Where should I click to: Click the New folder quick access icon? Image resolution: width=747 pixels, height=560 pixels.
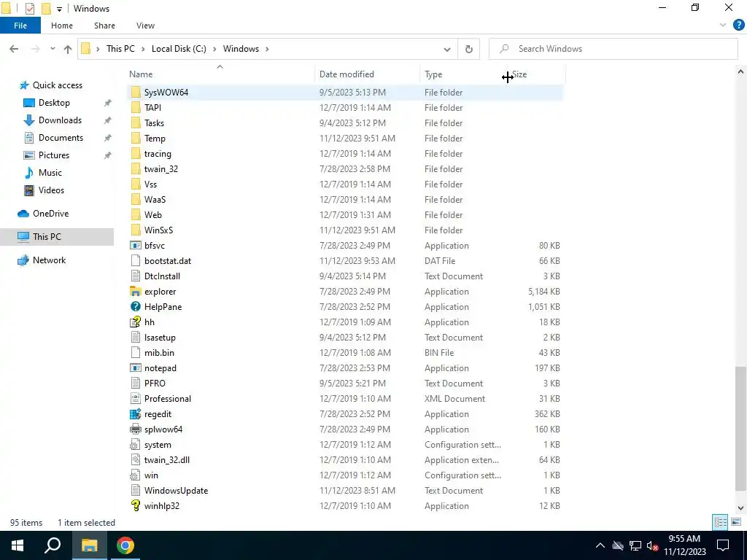pos(46,9)
